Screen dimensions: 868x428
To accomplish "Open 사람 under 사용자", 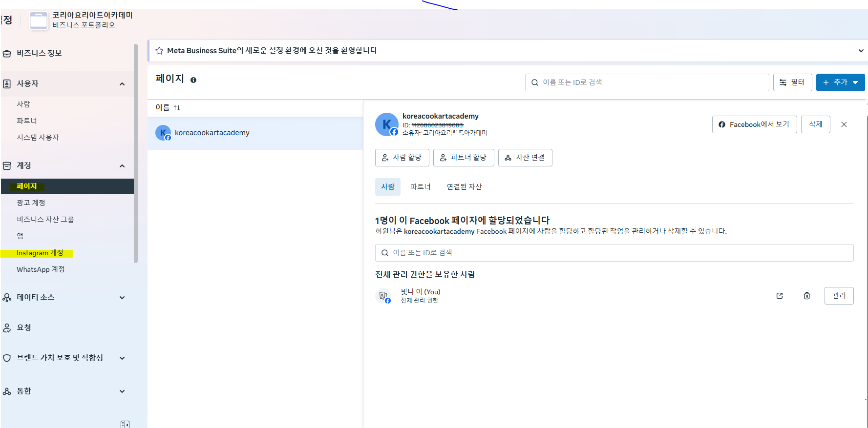I will [x=23, y=104].
